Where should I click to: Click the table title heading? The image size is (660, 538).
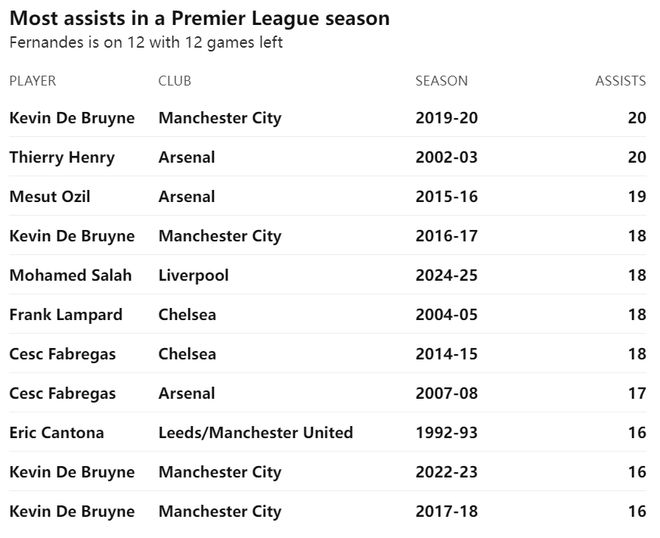[199, 19]
